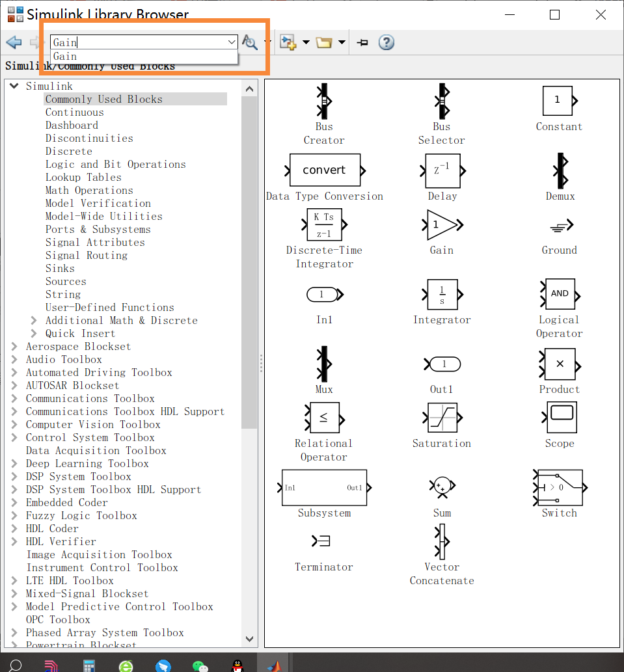The height and width of the screenshot is (672, 624).
Task: Select the Out1 port block
Action: 442,364
